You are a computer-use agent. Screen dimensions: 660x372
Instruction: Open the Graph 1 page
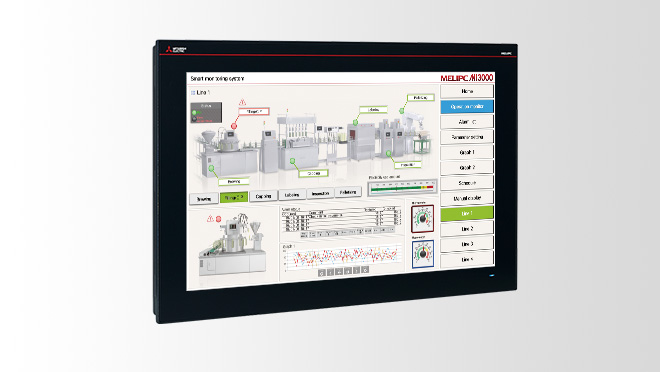click(467, 152)
